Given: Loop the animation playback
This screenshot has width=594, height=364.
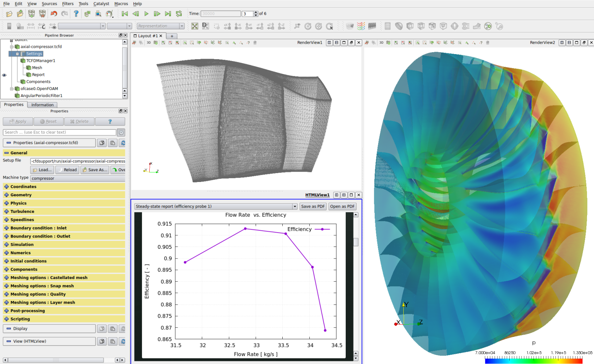Looking at the screenshot, I should [x=179, y=14].
